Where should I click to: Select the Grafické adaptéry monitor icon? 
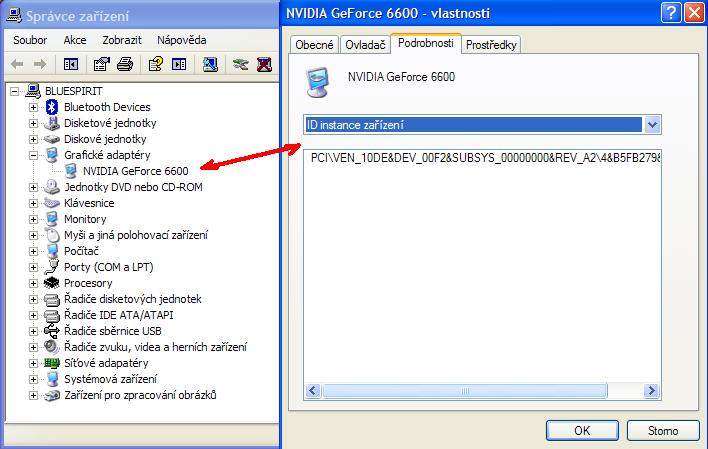click(x=52, y=155)
